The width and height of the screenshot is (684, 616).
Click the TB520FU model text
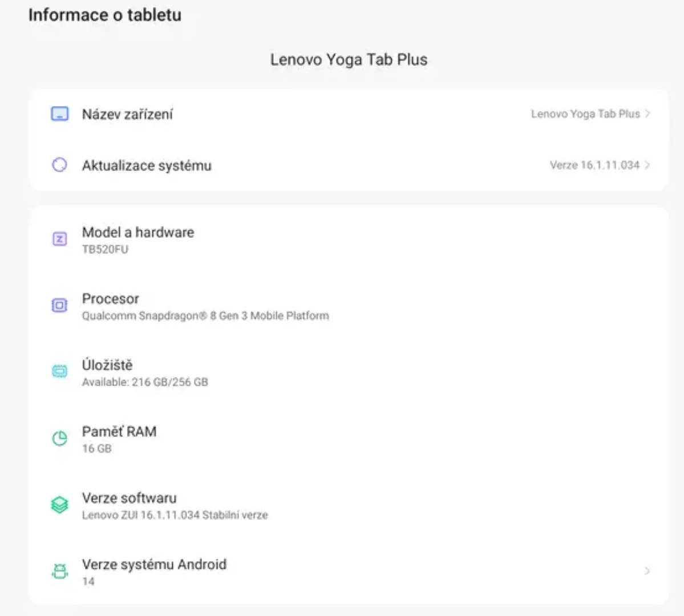105,249
